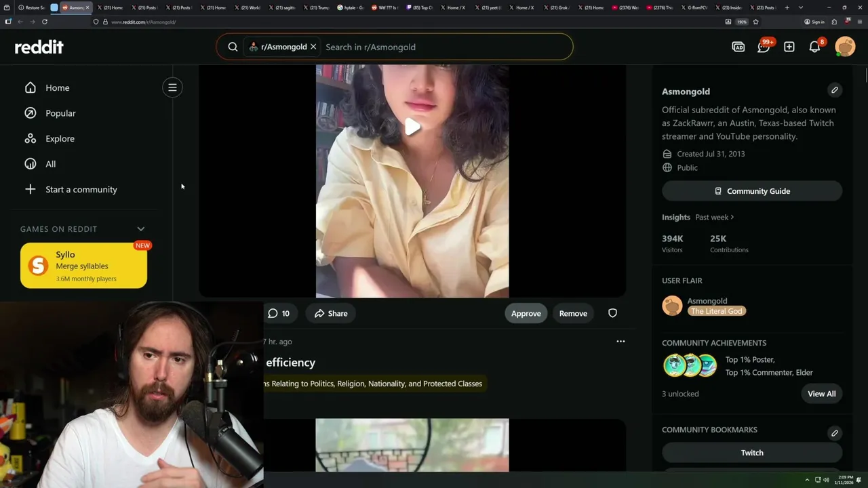Screen dimensions: 868x488
Task: Open the Home feed icon in sidebar
Action: (30, 87)
